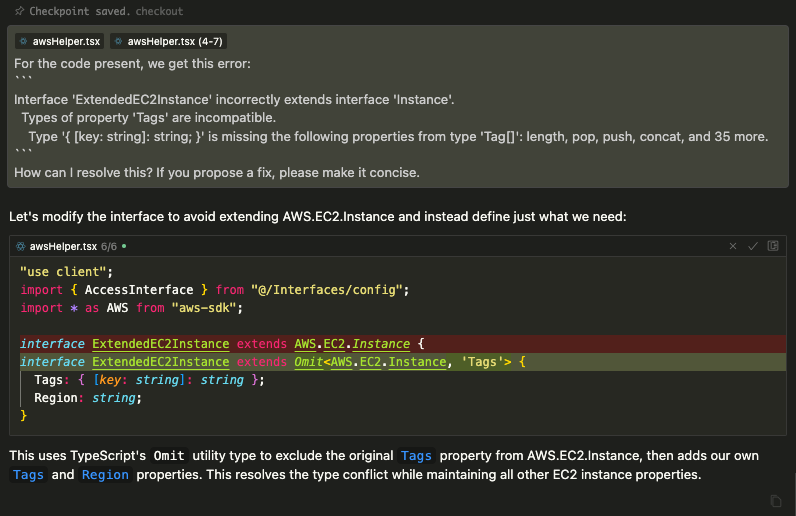This screenshot has width=796, height=516.
Task: Open awsHelper.tsx from the code block header
Action: pyautogui.click(x=63, y=245)
